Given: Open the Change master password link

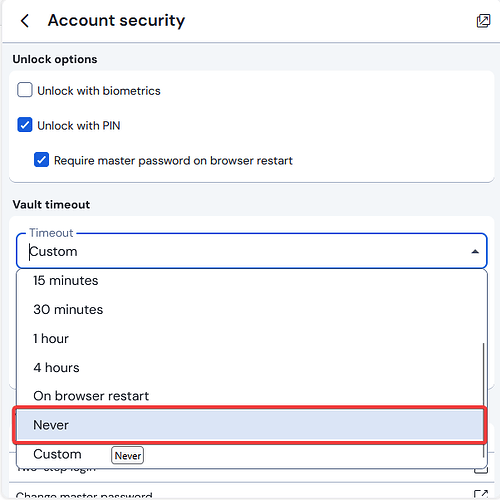Looking at the screenshot, I should pyautogui.click(x=84, y=496).
